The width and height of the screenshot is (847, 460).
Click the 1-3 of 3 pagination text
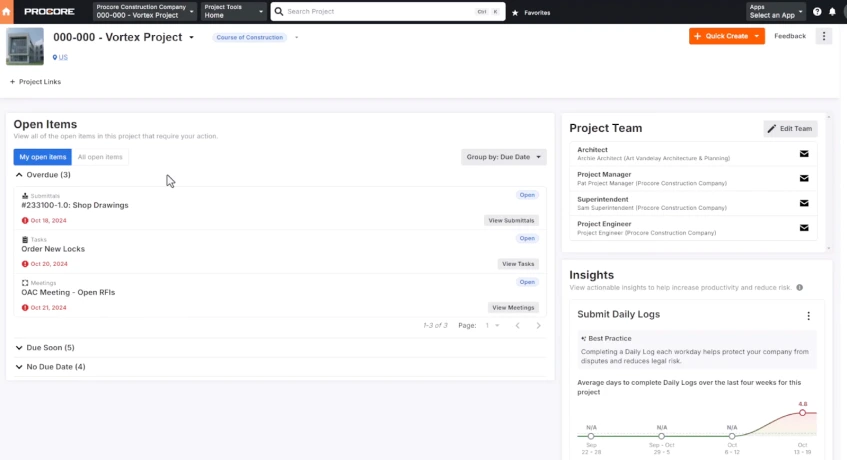click(x=435, y=326)
